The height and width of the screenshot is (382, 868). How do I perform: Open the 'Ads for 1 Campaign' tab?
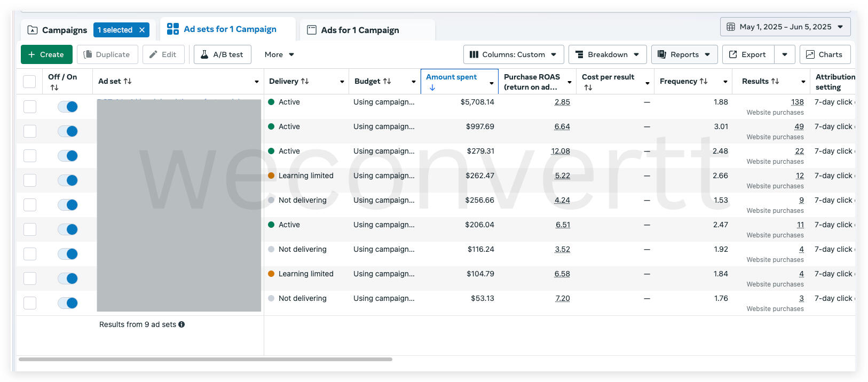tap(360, 30)
